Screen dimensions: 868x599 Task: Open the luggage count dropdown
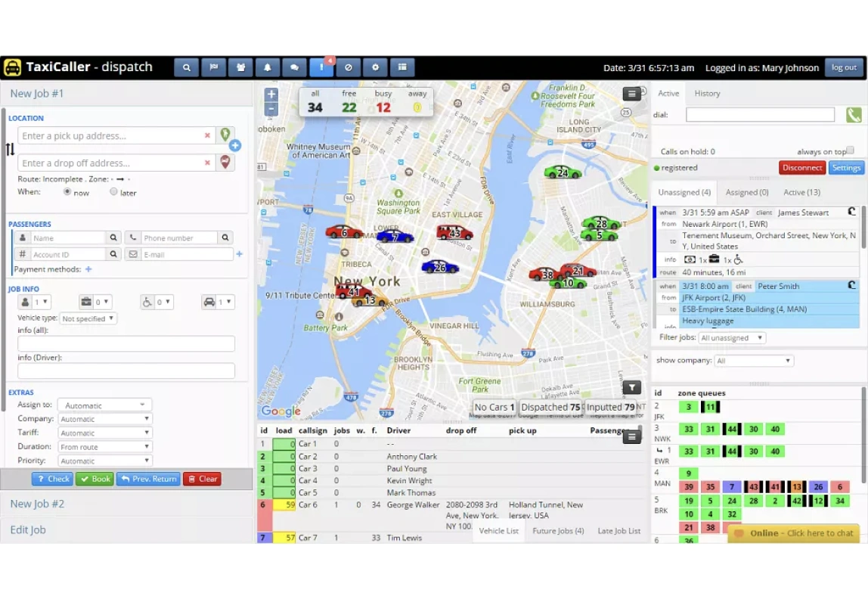pyautogui.click(x=102, y=302)
